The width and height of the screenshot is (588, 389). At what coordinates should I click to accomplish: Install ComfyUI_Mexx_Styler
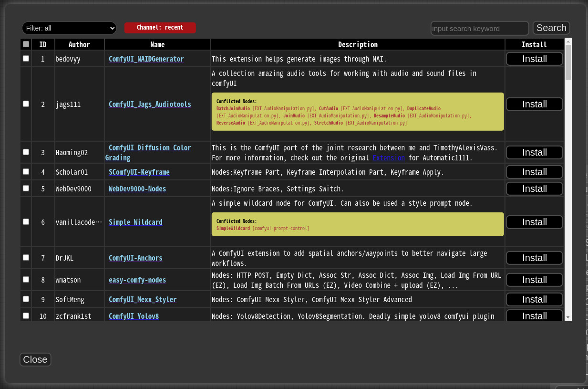click(x=534, y=299)
